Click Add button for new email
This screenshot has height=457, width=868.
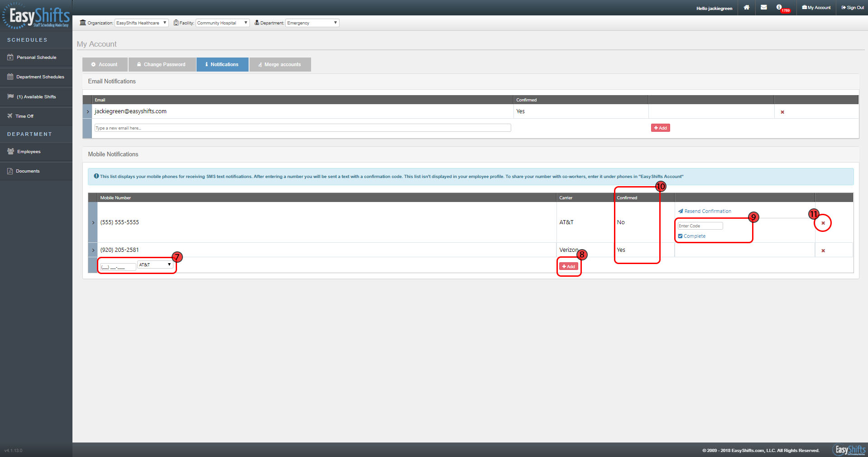coord(661,128)
